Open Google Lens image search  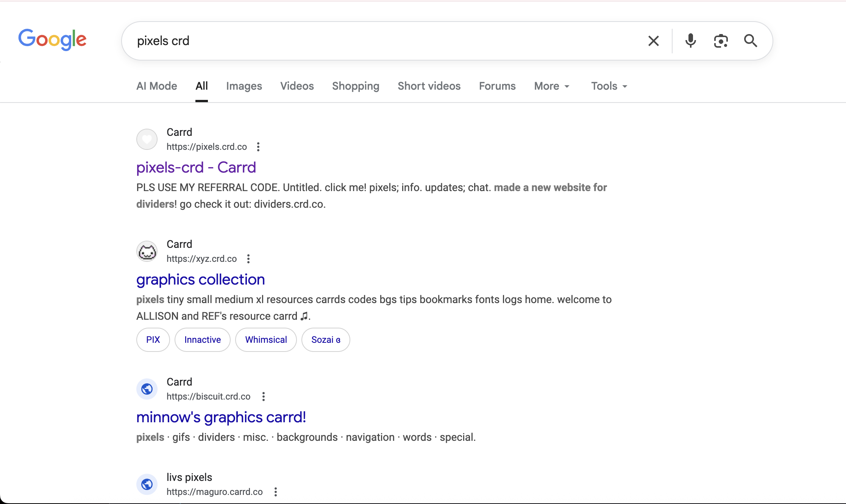[720, 40]
